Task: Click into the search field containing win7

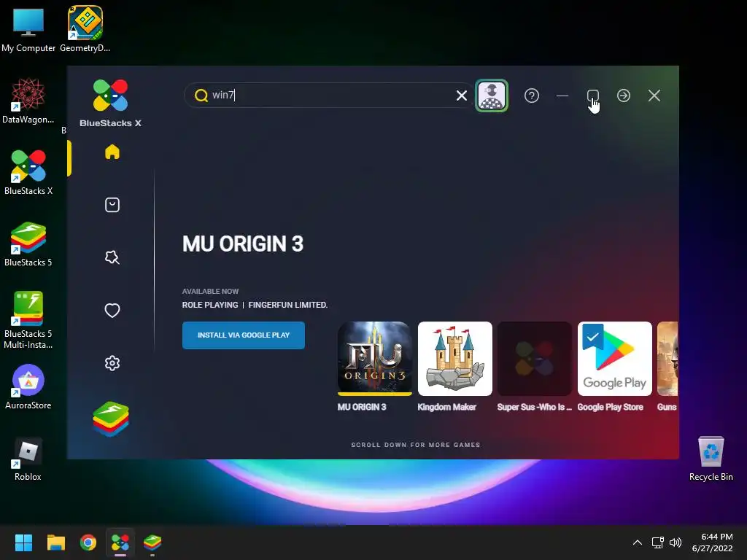Action: pos(329,96)
